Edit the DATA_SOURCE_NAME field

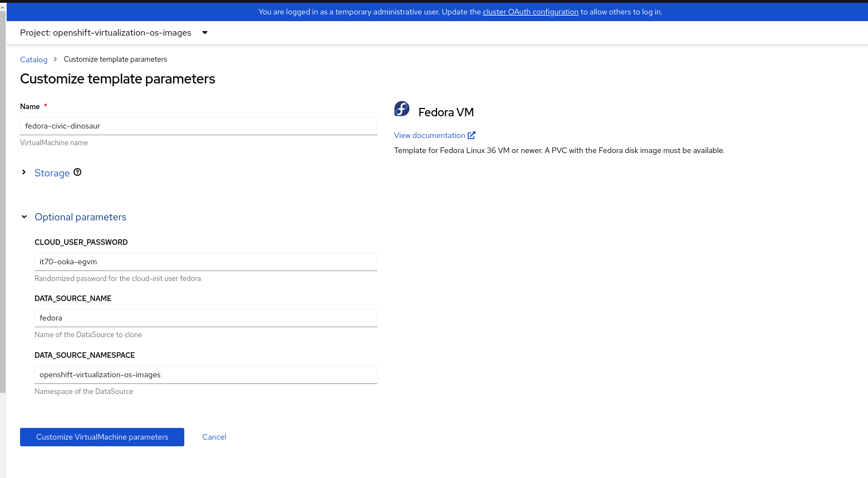(x=206, y=318)
